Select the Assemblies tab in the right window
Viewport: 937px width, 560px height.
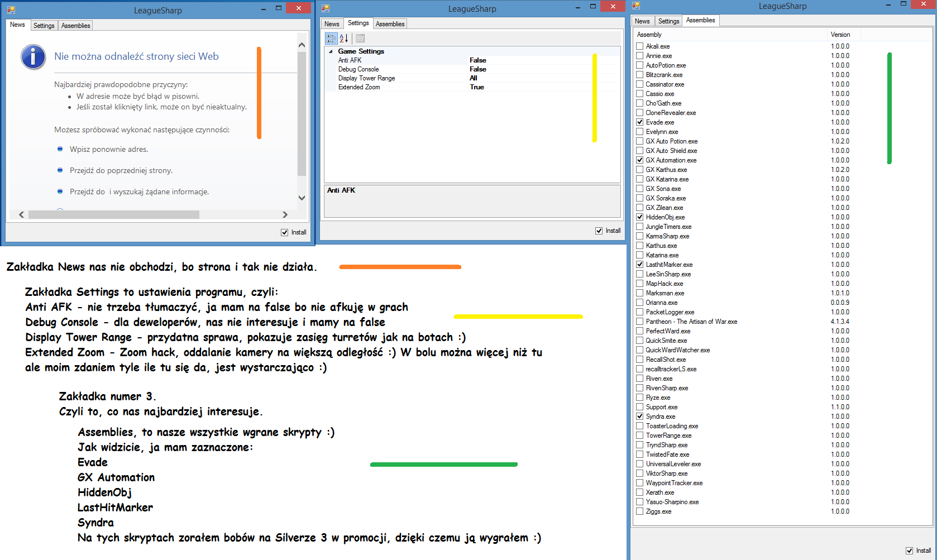[700, 20]
